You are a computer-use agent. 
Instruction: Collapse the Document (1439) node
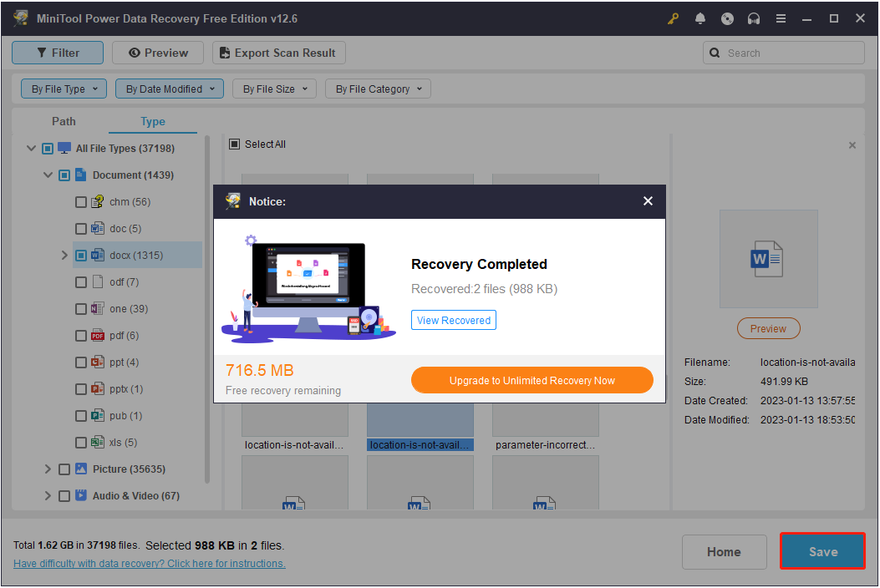(48, 175)
